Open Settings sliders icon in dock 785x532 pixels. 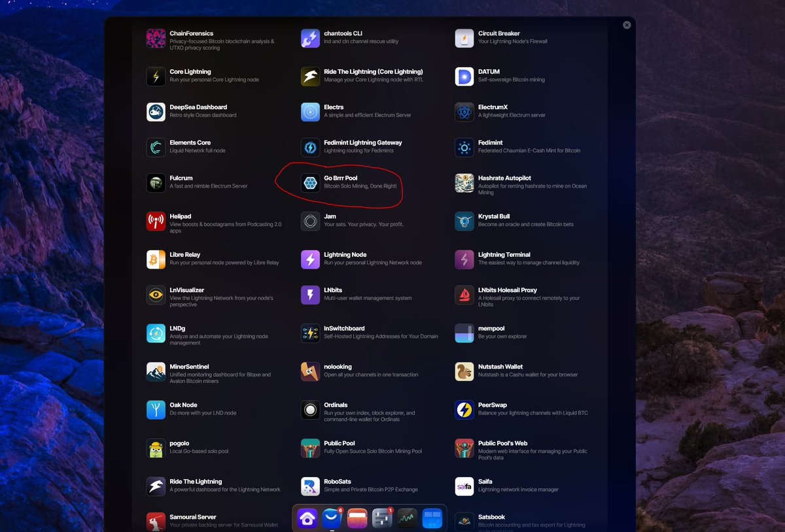point(382,518)
